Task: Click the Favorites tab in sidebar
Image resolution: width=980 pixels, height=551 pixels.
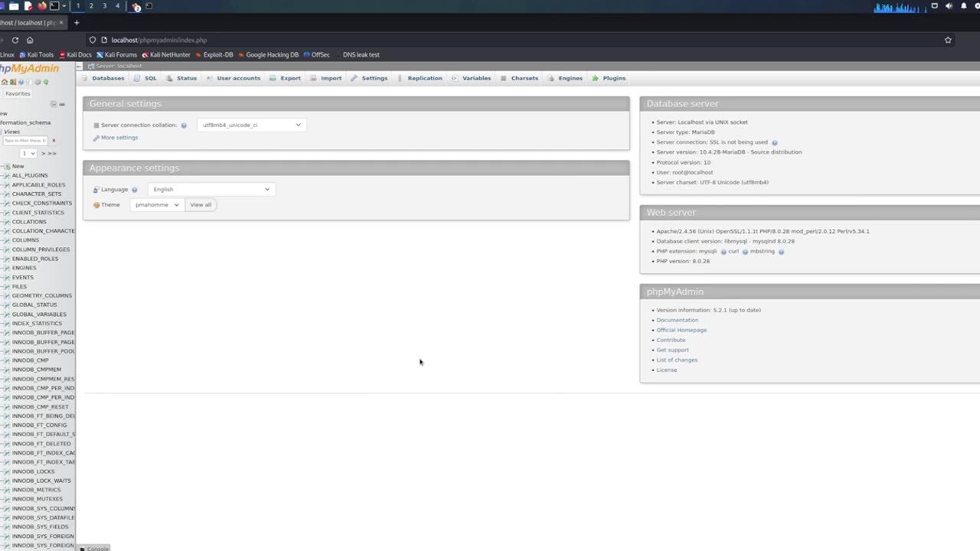Action: point(18,93)
